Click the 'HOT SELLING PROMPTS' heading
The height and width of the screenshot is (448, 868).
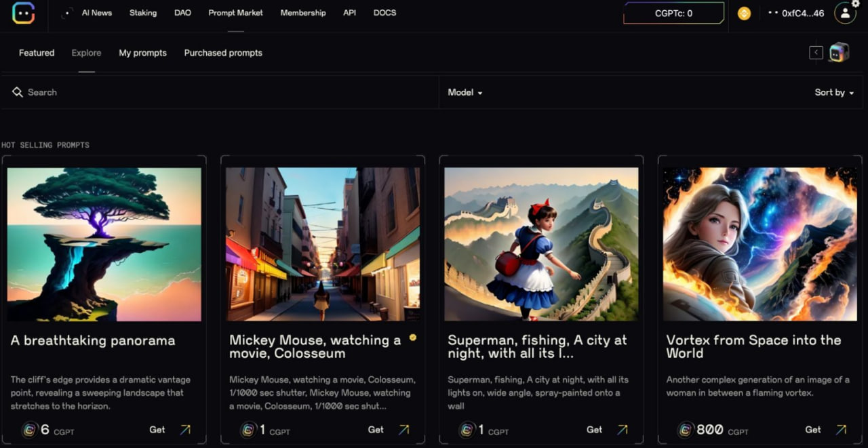[x=45, y=145]
